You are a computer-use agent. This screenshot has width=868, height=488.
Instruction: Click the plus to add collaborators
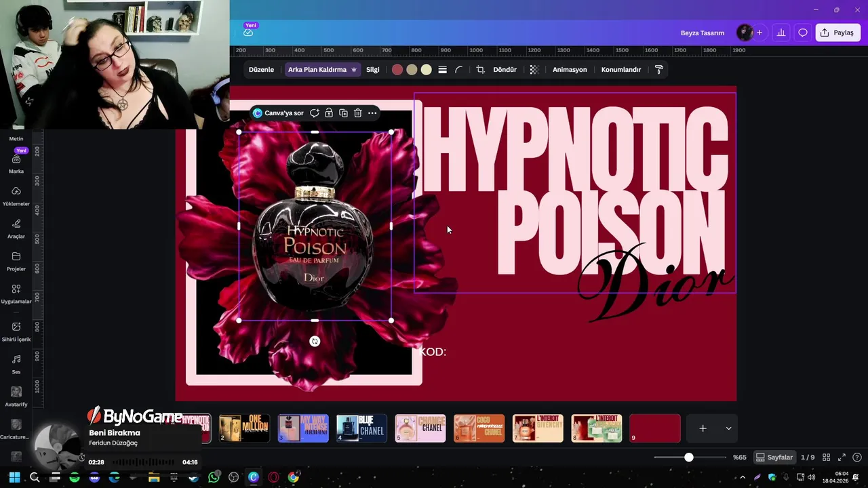click(759, 33)
